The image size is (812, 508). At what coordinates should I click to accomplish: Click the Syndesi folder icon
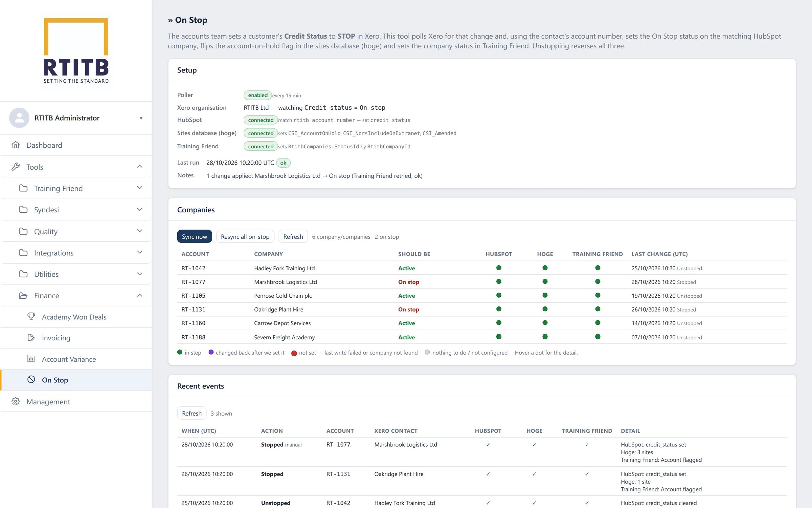[23, 209]
